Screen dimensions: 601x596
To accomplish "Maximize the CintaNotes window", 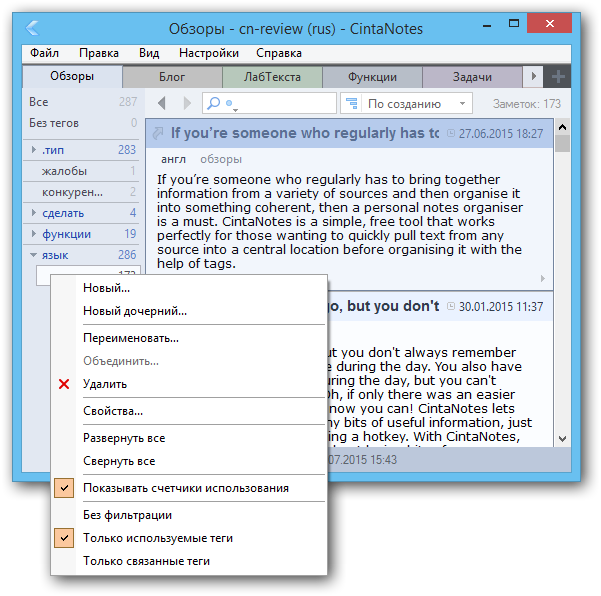I will pyautogui.click(x=514, y=24).
